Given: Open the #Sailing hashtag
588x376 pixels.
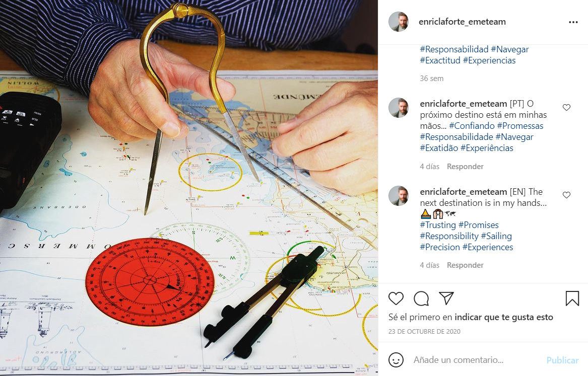Looking at the screenshot, I should click(x=496, y=236).
